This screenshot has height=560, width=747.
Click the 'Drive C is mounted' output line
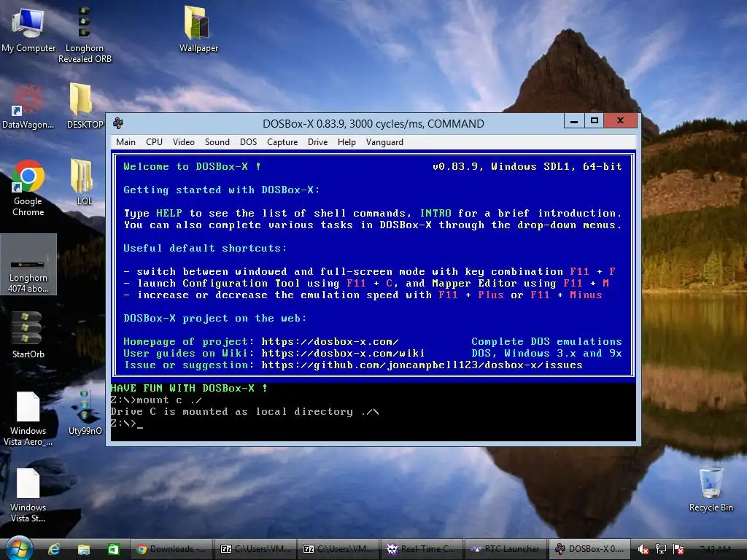point(245,411)
